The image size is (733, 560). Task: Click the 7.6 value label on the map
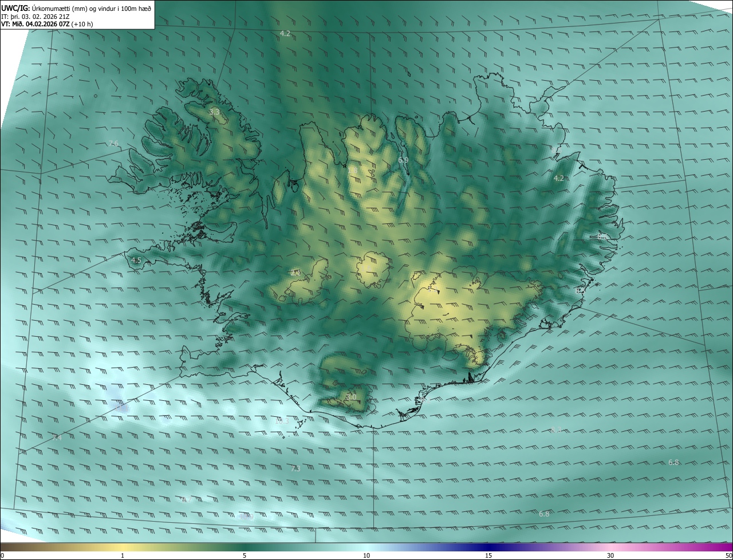(113, 143)
